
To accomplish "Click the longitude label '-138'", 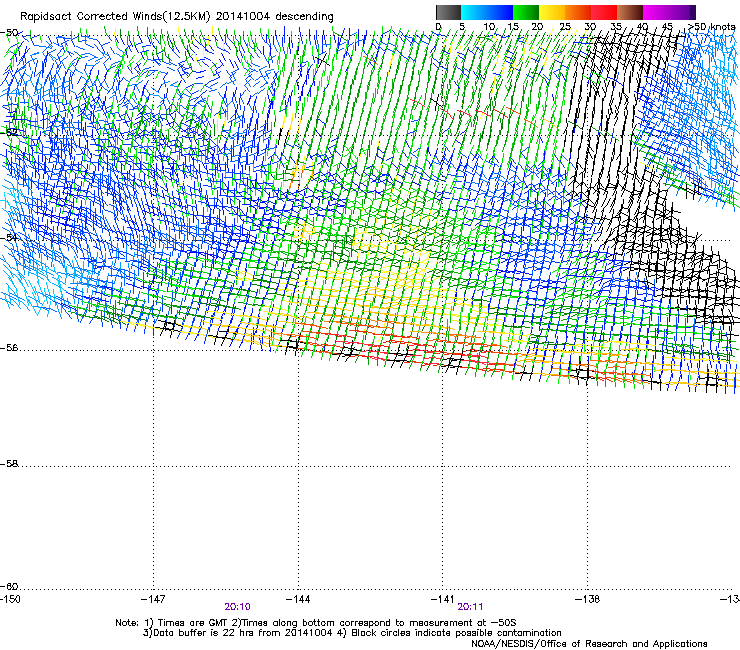I will pyautogui.click(x=587, y=599).
